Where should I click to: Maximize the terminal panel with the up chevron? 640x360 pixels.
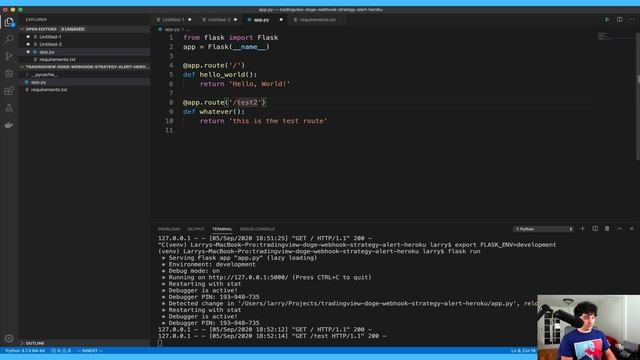619,229
